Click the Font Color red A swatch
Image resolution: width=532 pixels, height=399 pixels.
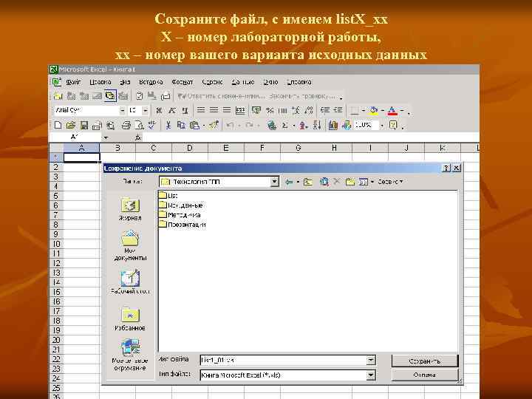tap(392, 110)
